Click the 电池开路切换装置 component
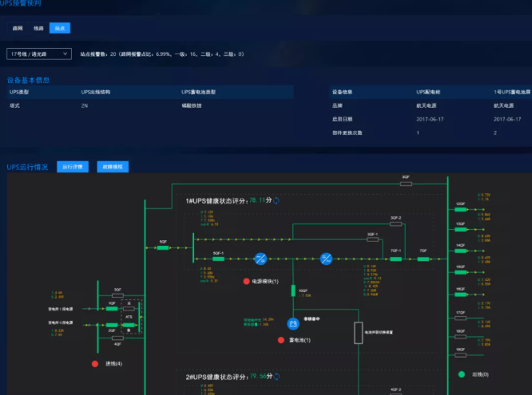This screenshot has width=532, height=395. click(358, 332)
